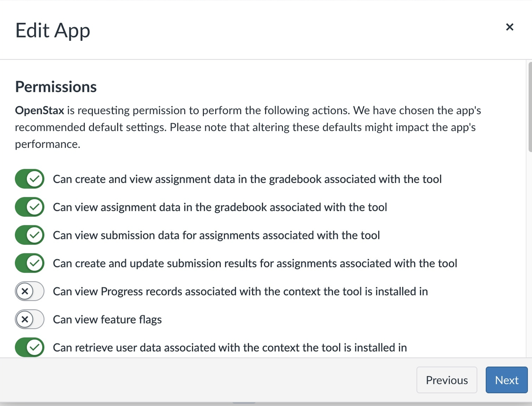Select the Edit App title text
532x406 pixels.
[52, 30]
